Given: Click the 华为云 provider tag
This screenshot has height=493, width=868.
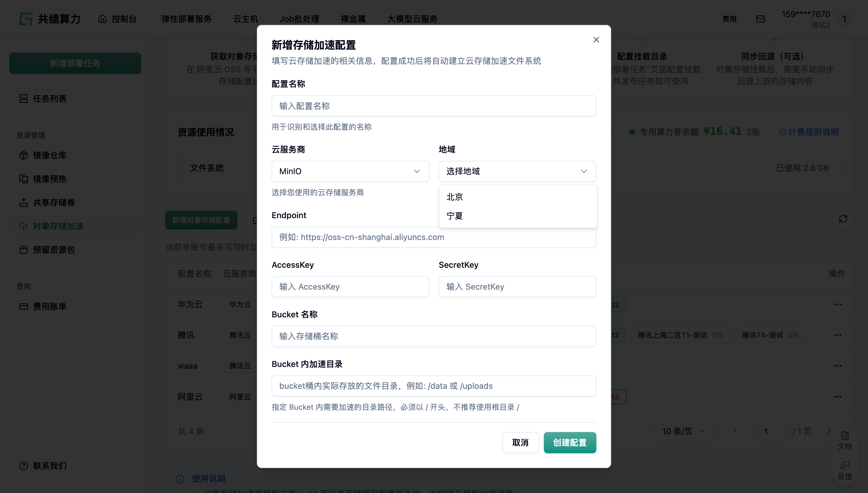Looking at the screenshot, I should pyautogui.click(x=240, y=304).
